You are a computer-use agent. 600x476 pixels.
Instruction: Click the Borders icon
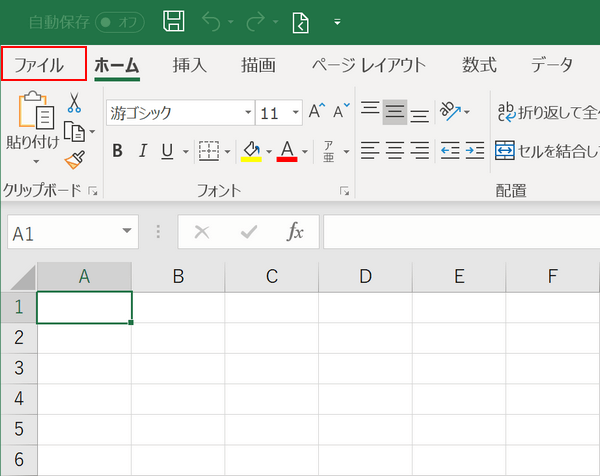tap(209, 151)
